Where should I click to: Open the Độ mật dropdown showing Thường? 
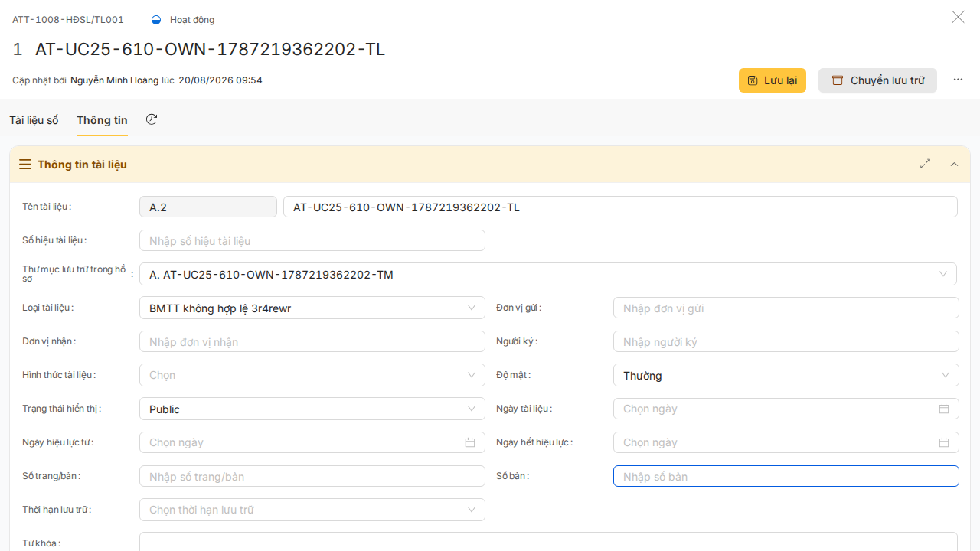click(786, 375)
